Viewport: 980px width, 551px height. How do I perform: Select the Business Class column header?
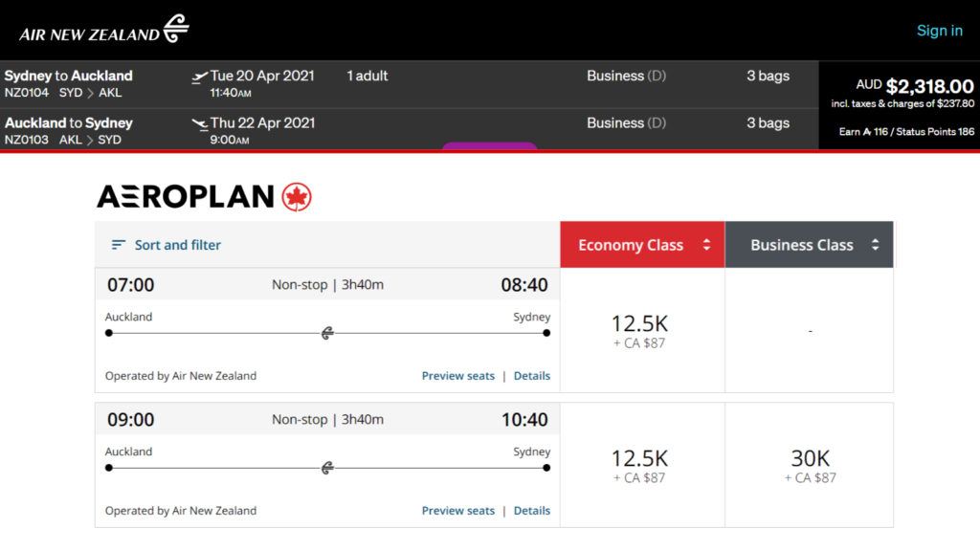point(810,244)
